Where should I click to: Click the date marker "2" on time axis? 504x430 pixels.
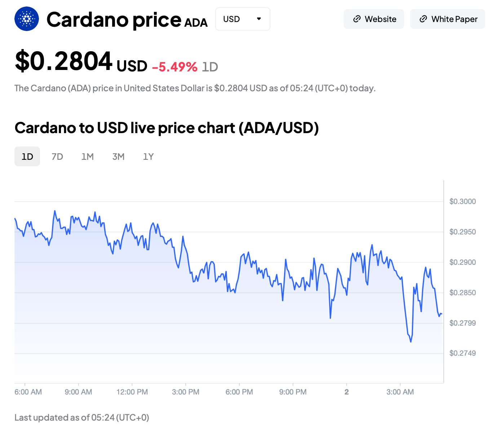click(x=346, y=392)
